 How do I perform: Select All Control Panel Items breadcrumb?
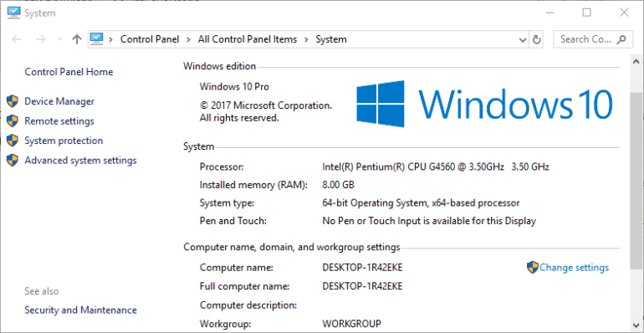(x=248, y=39)
